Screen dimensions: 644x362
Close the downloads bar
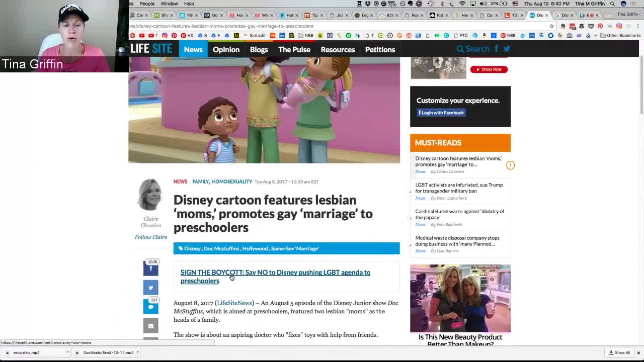click(x=638, y=352)
